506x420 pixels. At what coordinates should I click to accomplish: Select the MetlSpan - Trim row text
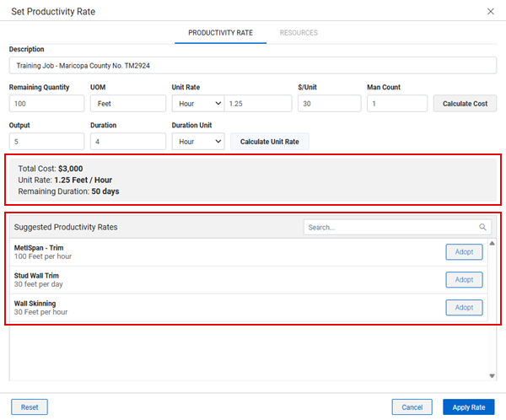(39, 248)
